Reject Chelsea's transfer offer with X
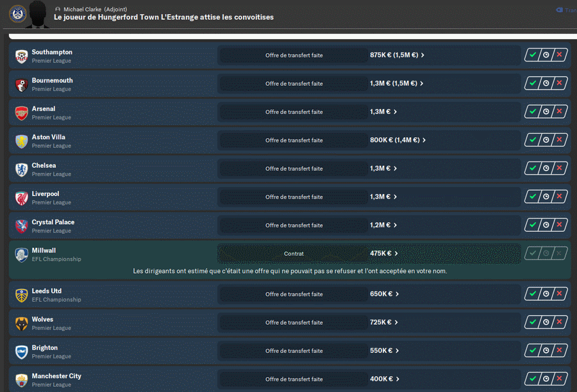The image size is (577, 392). pos(560,168)
